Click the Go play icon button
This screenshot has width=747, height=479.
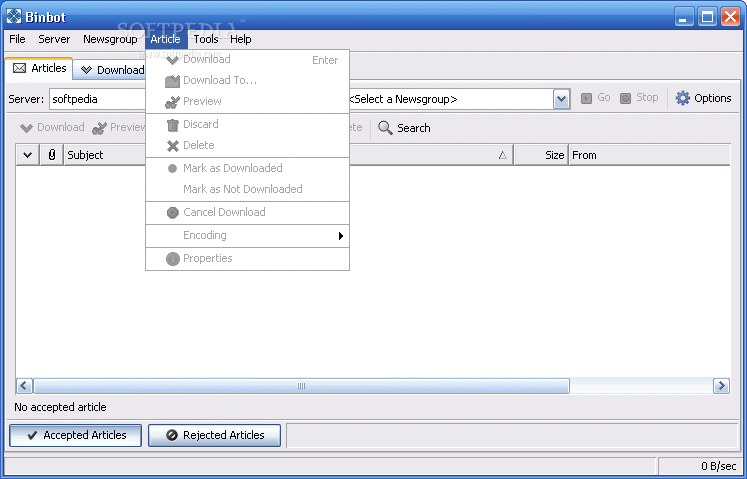(x=586, y=98)
